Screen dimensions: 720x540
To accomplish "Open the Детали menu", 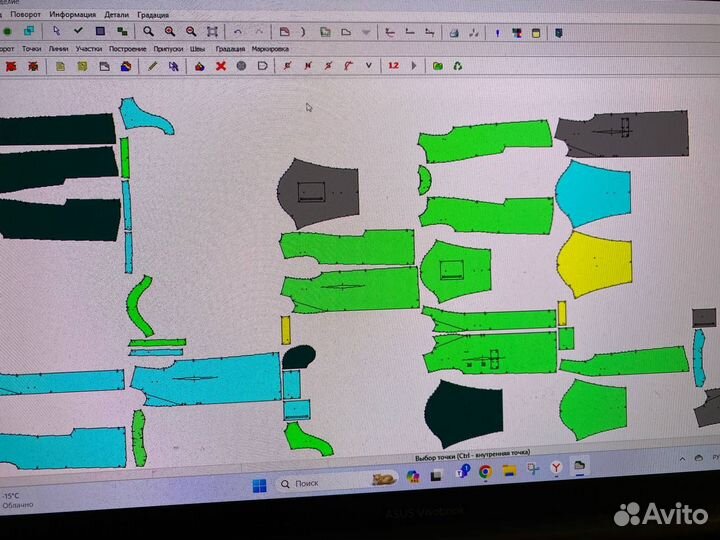I will pyautogui.click(x=116, y=15).
